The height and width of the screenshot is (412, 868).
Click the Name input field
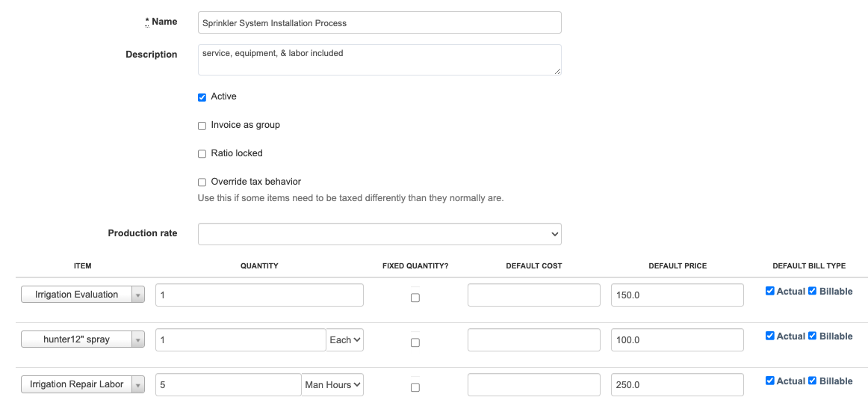click(x=379, y=23)
